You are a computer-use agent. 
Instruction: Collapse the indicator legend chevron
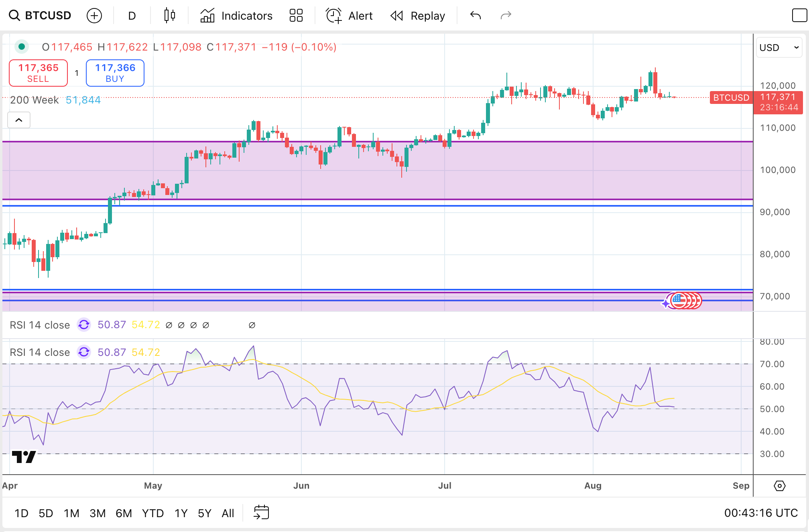click(x=19, y=120)
